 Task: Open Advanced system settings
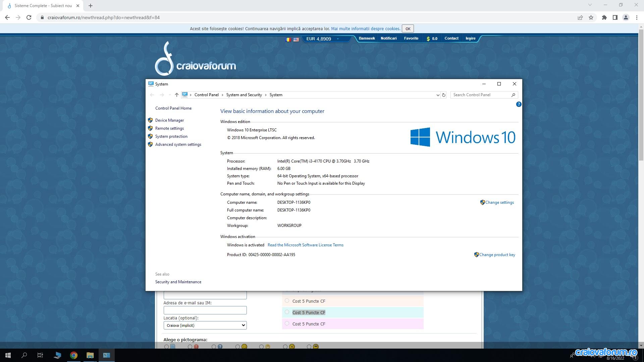[178, 144]
